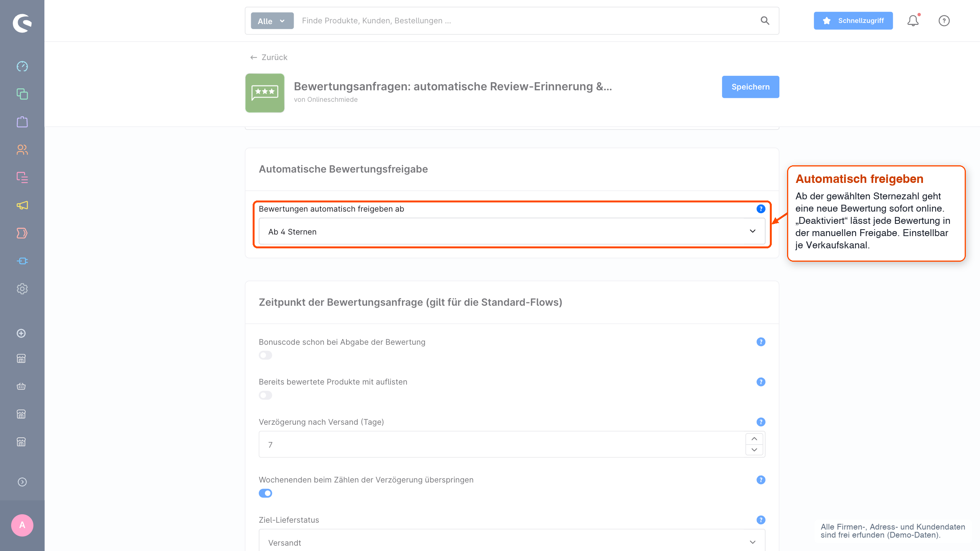Open the Catalogues icon in sidebar
The height and width of the screenshot is (551, 980).
pyautogui.click(x=22, y=94)
